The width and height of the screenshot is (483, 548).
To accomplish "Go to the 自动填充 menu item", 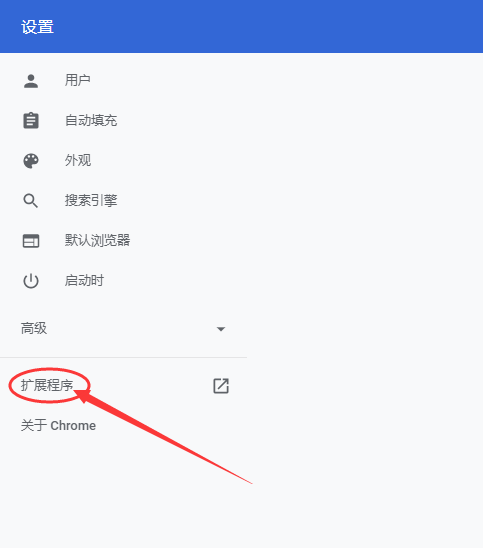I will 123,121.
